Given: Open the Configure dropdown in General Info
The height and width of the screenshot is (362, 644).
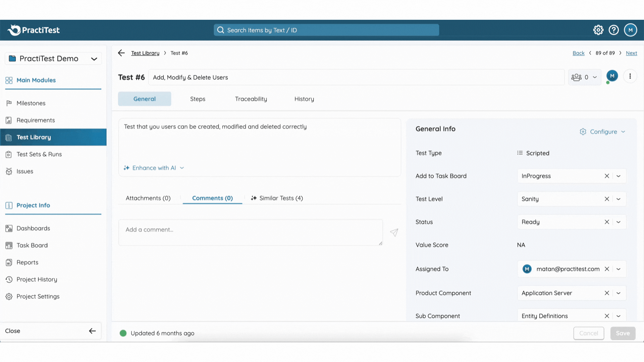Looking at the screenshot, I should coord(603,132).
